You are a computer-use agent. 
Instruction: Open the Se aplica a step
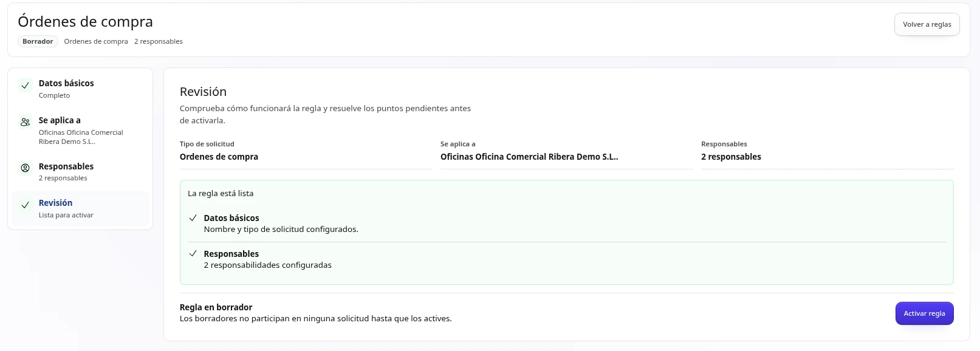[80, 131]
